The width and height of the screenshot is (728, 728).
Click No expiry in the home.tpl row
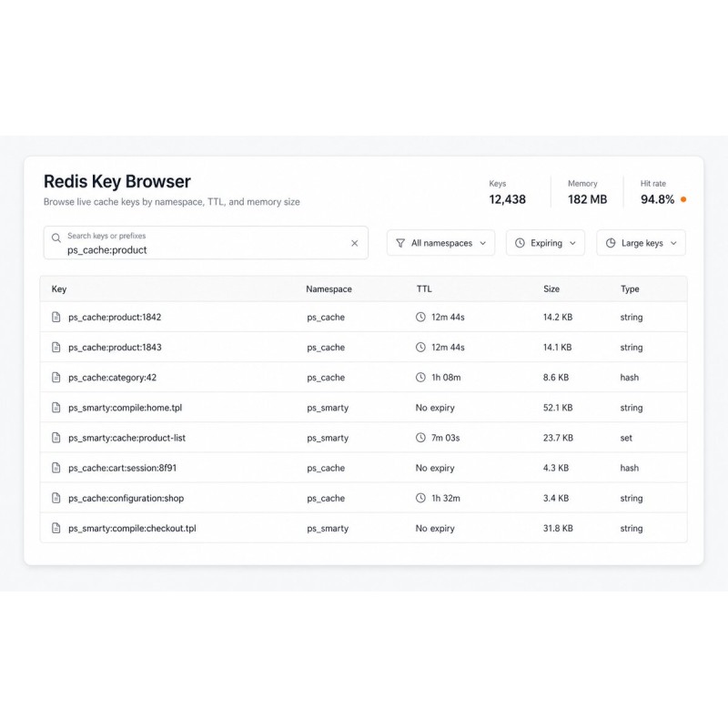[x=435, y=408]
